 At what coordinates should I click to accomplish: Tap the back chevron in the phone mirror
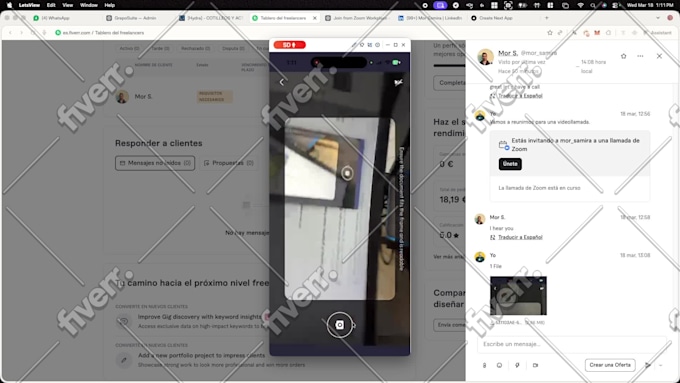[x=282, y=82]
